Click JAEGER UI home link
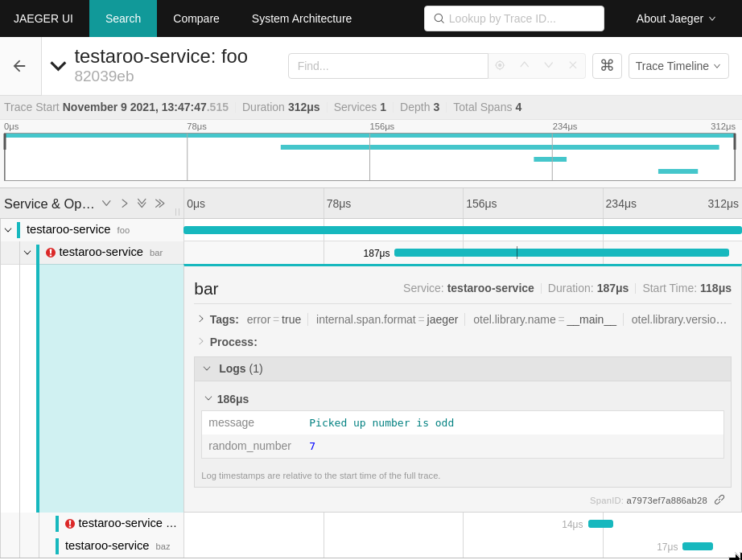The height and width of the screenshot is (560, 742). 43,19
